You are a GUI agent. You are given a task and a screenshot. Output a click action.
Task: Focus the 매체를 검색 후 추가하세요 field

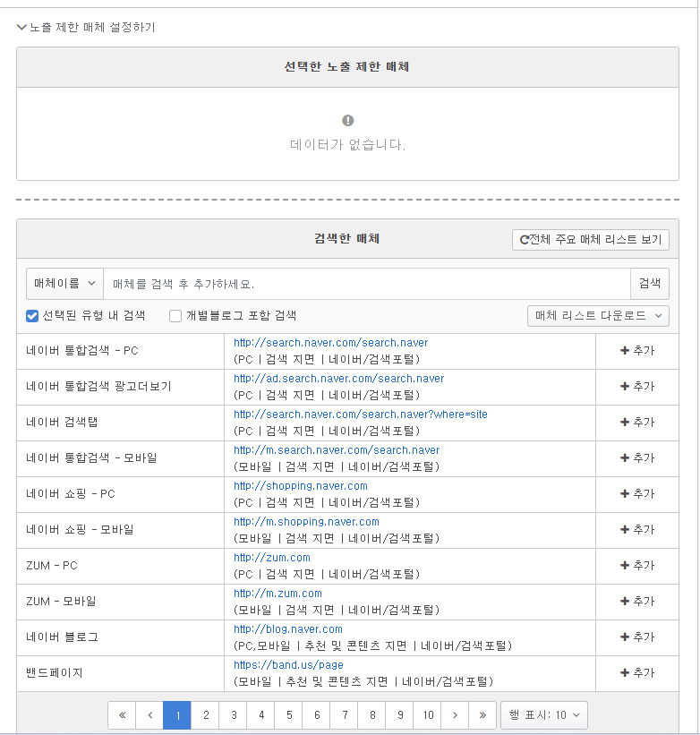click(x=367, y=284)
